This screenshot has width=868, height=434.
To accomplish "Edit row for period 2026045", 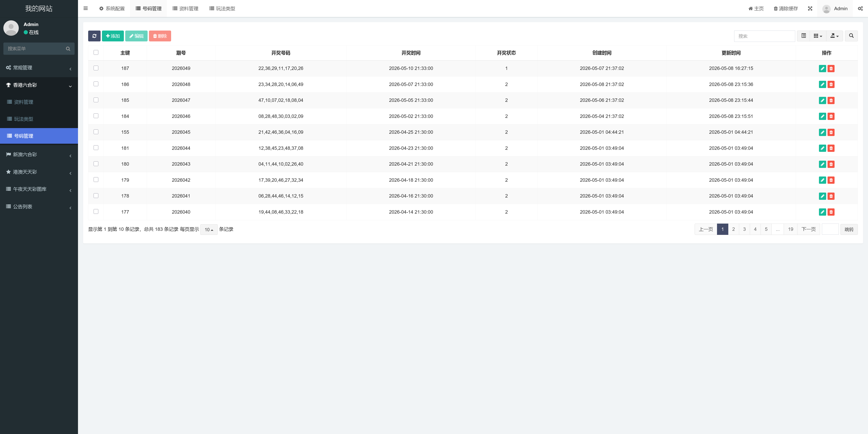I will (823, 132).
